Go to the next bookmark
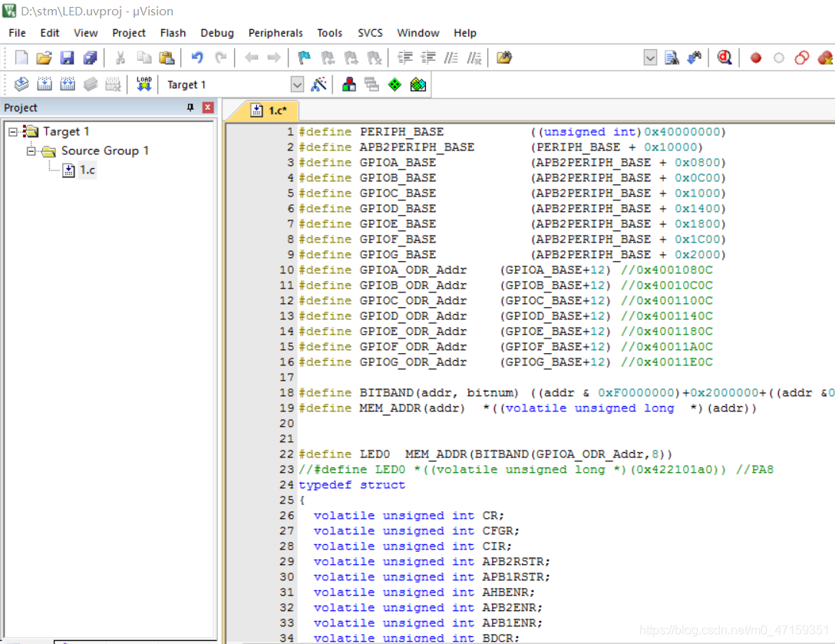 (x=351, y=58)
